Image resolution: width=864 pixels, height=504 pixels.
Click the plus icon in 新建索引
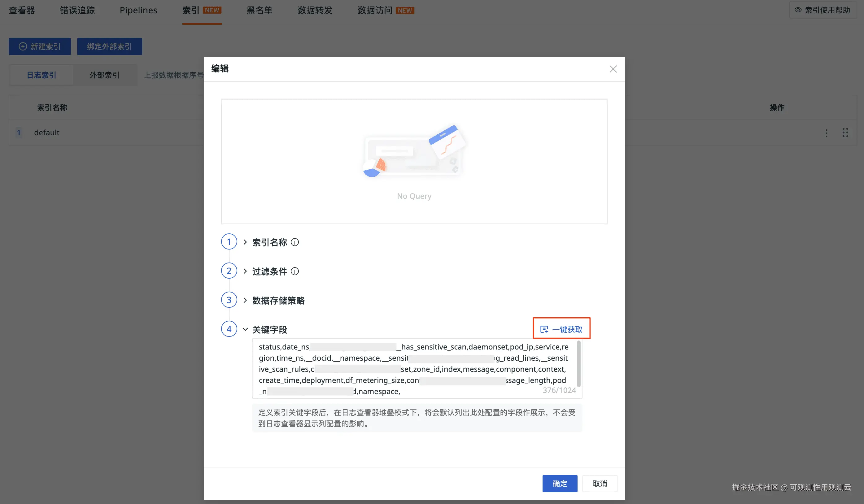pyautogui.click(x=23, y=47)
